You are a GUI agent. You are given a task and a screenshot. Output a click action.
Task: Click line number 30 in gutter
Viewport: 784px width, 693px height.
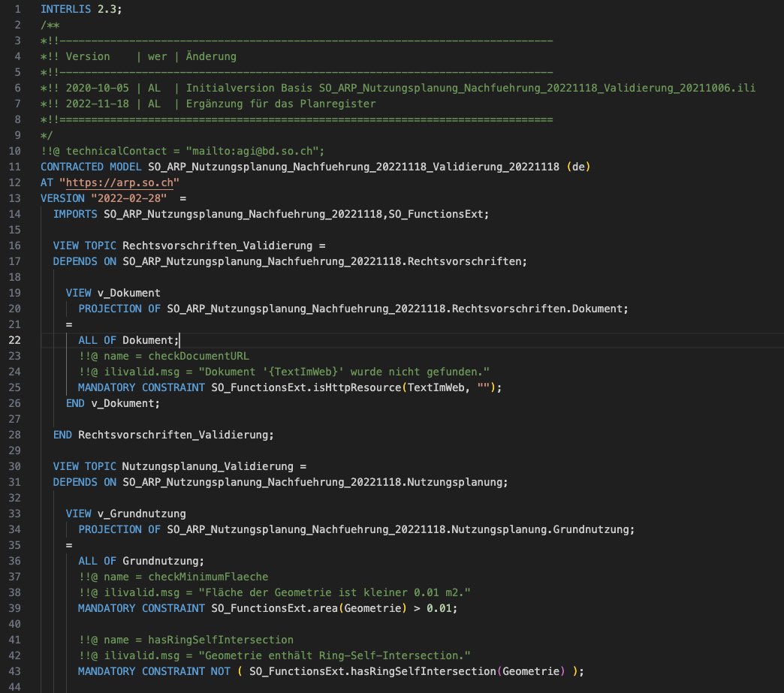tap(14, 466)
